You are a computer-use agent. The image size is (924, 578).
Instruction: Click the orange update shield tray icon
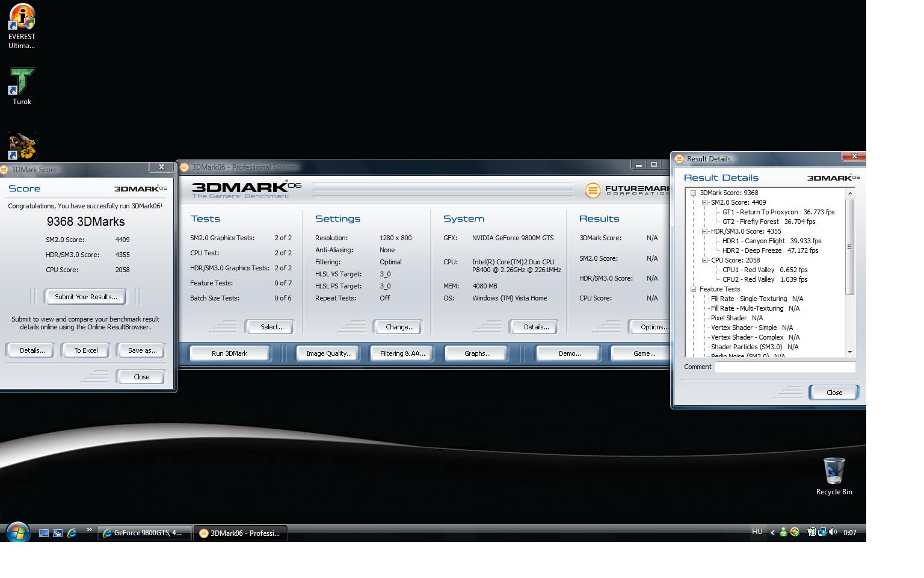[795, 532]
